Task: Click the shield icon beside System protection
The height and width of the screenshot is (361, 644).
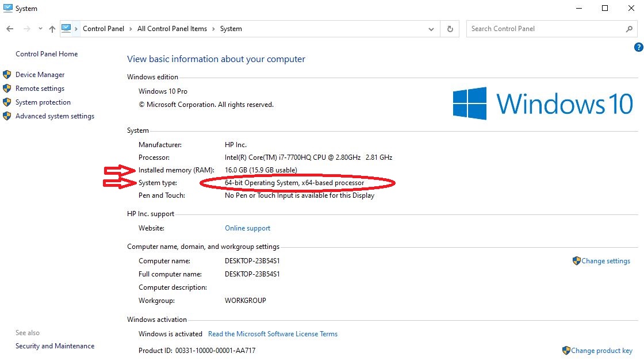Action: 7,102
